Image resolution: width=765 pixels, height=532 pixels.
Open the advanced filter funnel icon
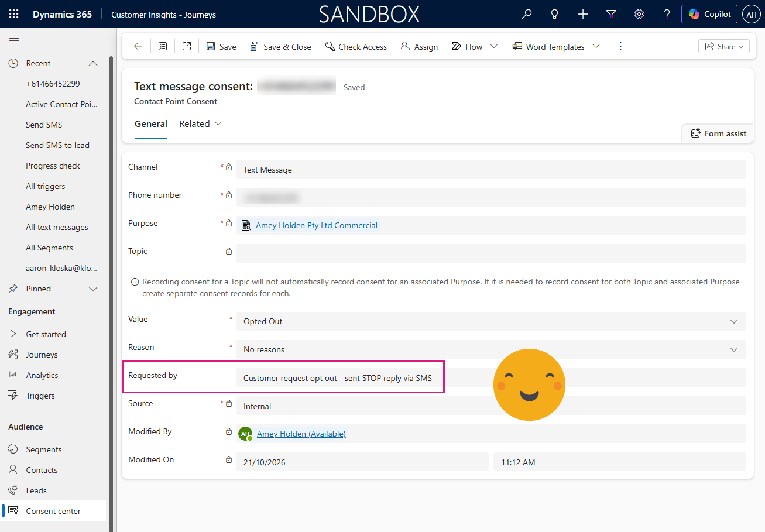[x=611, y=14]
